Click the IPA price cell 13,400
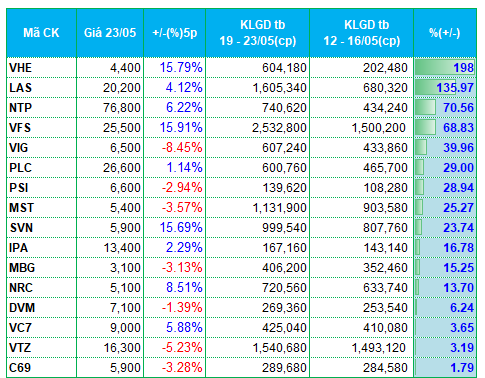485x378 pixels. coord(110,248)
